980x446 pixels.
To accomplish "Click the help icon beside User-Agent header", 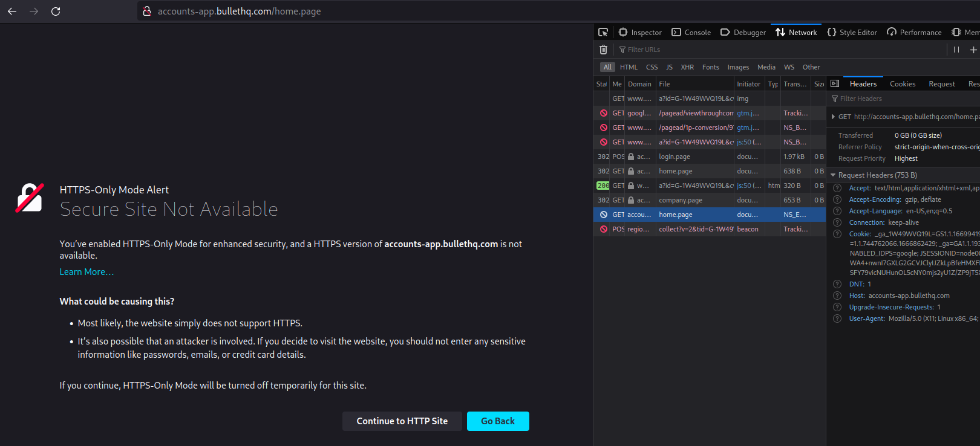I will (x=837, y=318).
